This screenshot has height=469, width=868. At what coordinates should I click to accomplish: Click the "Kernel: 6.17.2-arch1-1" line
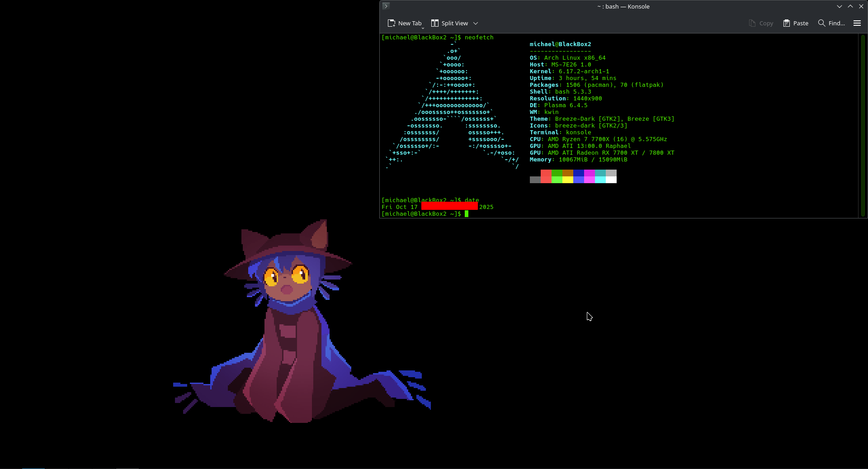(x=570, y=71)
